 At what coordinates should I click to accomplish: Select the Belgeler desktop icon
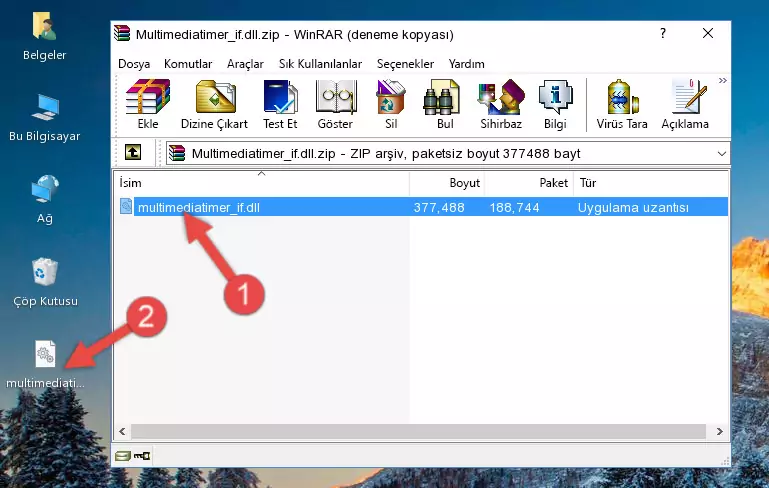coord(45,37)
